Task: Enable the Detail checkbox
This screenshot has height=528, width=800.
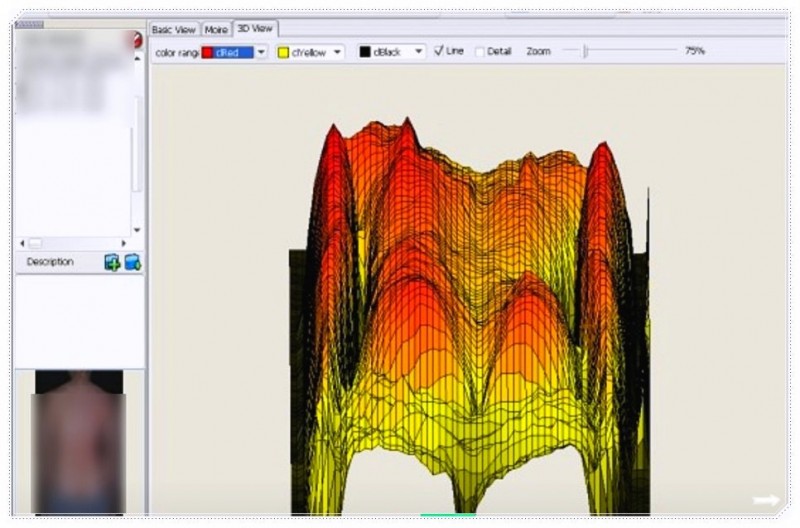Action: pos(480,51)
